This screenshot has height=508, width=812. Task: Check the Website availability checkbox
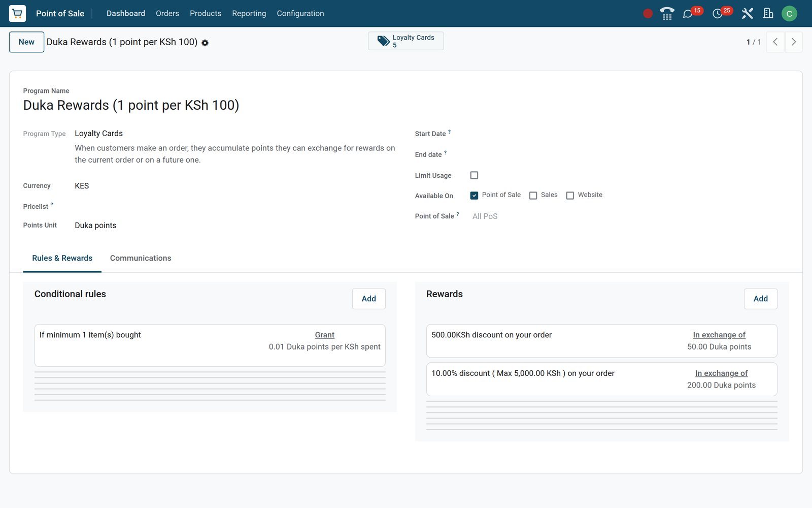point(570,196)
